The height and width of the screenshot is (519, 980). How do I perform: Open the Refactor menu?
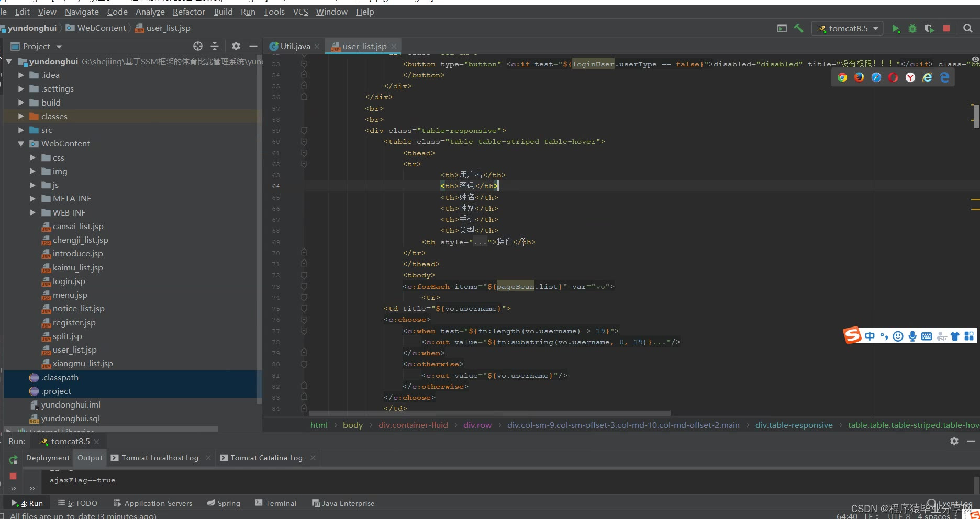coord(188,12)
